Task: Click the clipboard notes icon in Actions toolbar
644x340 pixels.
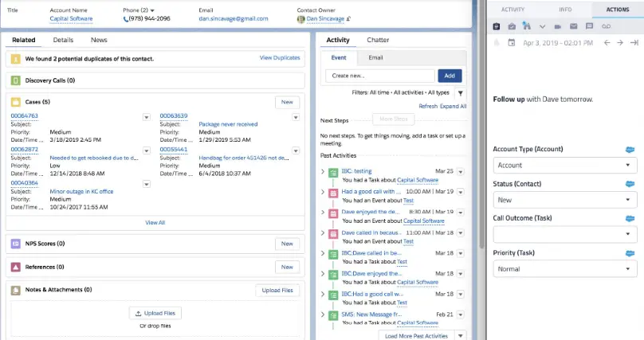Action: pos(497,26)
